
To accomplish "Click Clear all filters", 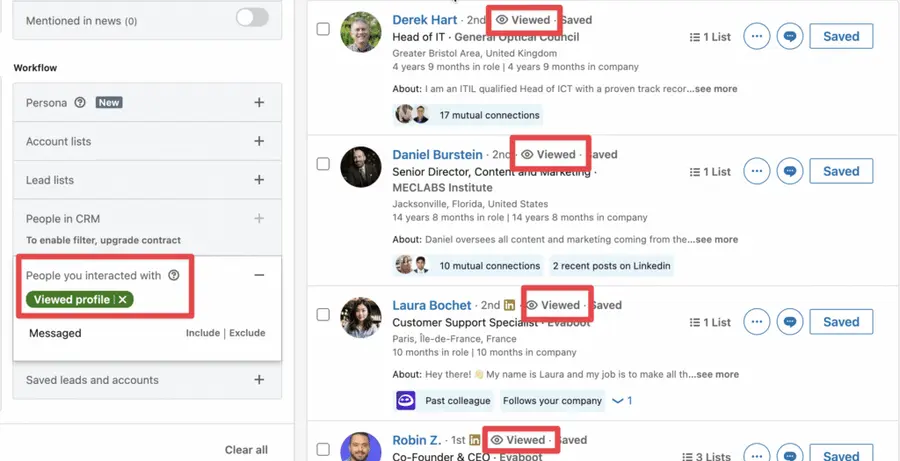I will click(246, 450).
